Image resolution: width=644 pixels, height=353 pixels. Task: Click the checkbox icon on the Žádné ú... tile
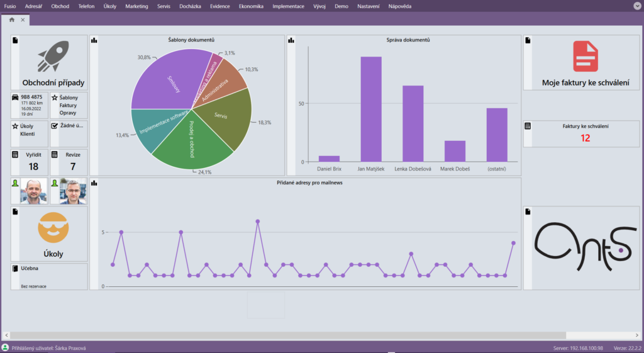tap(54, 126)
